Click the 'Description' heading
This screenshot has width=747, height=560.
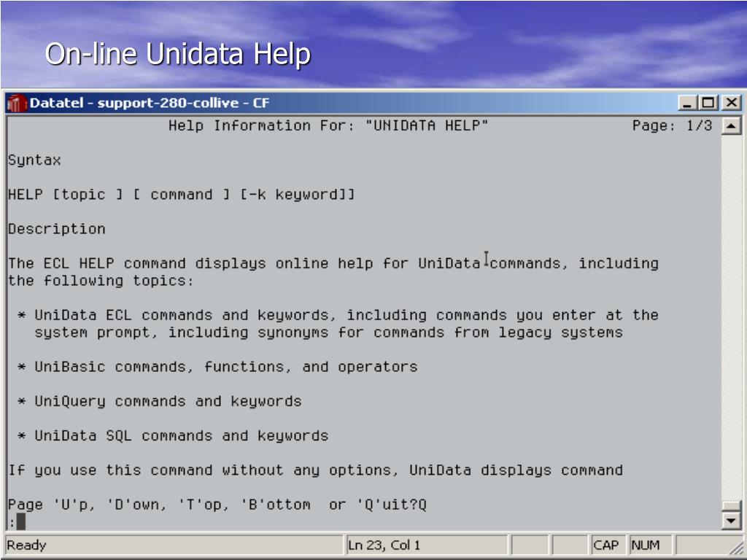tap(57, 229)
